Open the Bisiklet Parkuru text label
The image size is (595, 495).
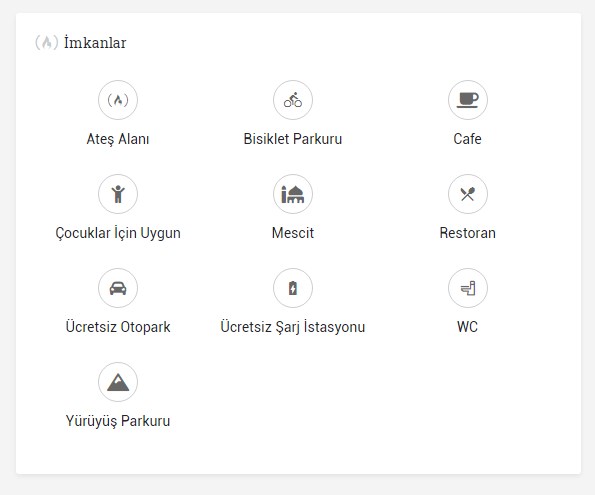(293, 139)
